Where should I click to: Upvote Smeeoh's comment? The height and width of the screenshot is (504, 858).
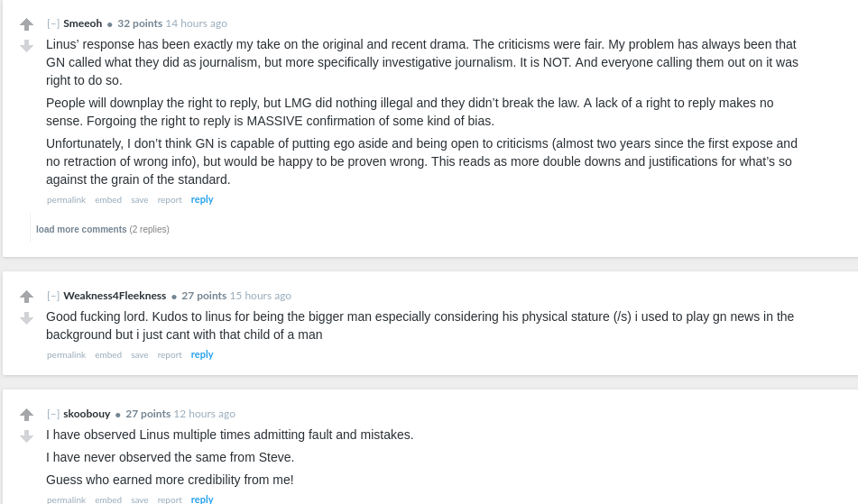coord(26,24)
